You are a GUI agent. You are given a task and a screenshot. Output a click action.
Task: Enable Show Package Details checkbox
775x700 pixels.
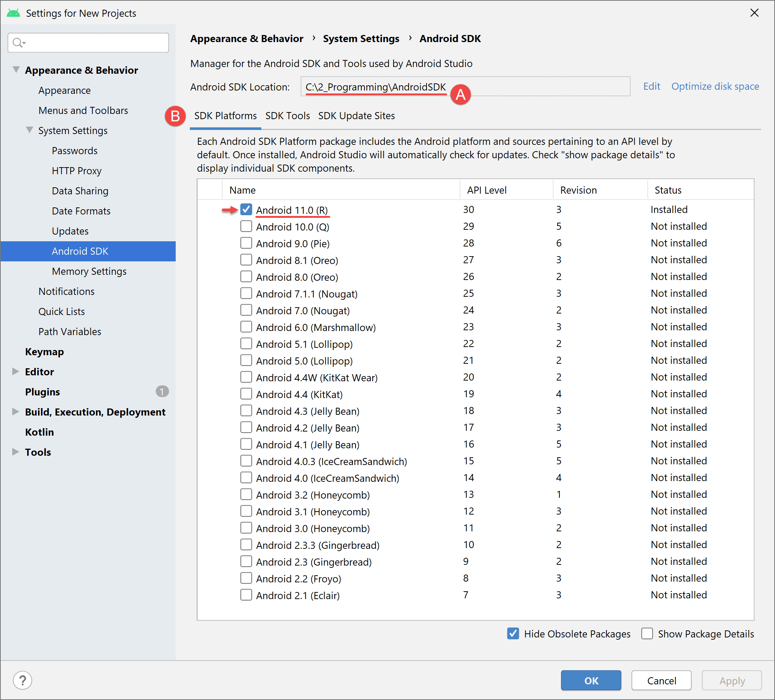647,633
